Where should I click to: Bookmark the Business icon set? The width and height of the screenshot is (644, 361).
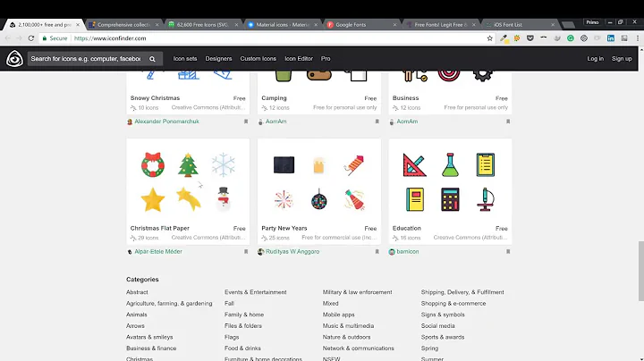tap(508, 122)
